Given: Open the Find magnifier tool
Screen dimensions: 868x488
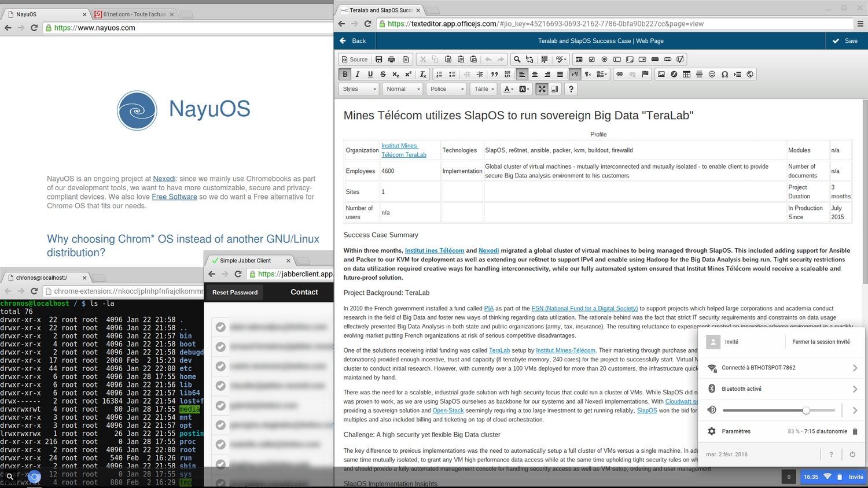Looking at the screenshot, I should [x=517, y=60].
